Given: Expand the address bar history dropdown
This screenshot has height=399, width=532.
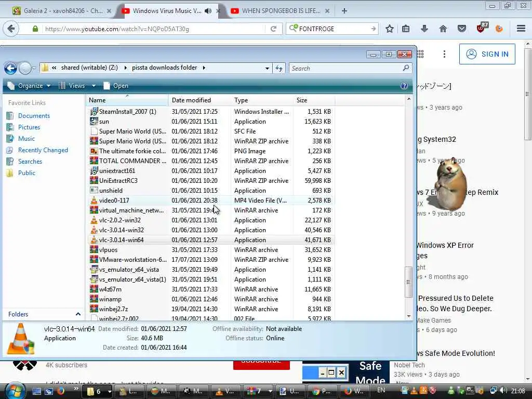Looking at the screenshot, I should point(268,68).
